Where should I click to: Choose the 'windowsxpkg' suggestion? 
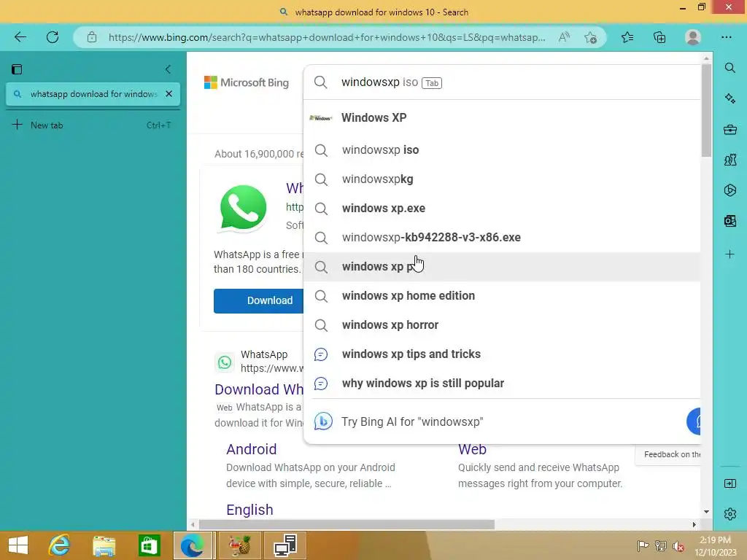(x=502, y=179)
